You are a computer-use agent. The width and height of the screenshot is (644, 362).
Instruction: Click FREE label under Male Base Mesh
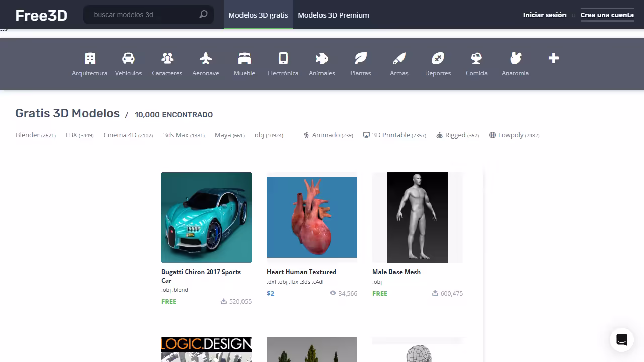click(380, 293)
